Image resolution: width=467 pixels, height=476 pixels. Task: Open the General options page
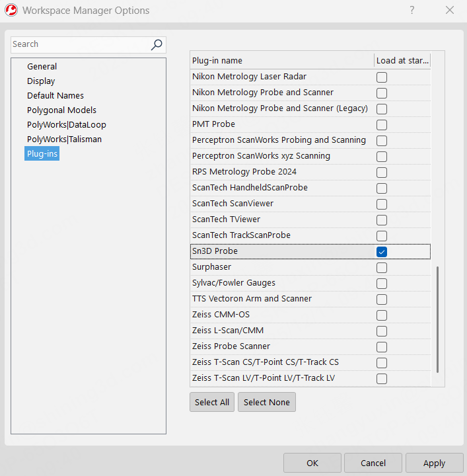[42, 67]
